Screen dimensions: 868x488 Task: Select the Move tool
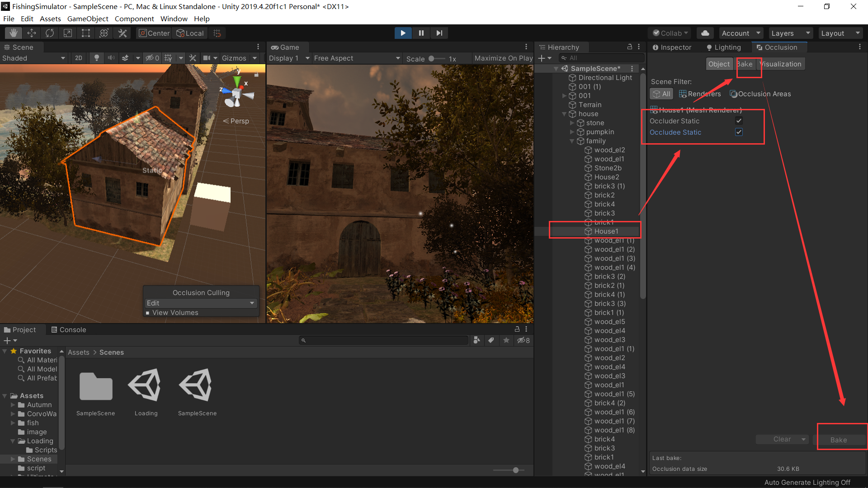pyautogui.click(x=31, y=33)
